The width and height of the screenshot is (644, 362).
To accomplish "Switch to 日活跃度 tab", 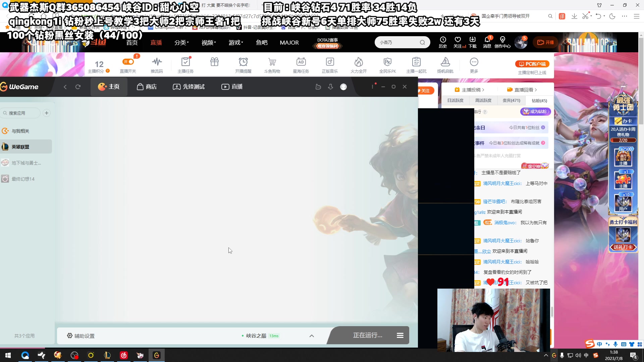I will click(x=455, y=101).
